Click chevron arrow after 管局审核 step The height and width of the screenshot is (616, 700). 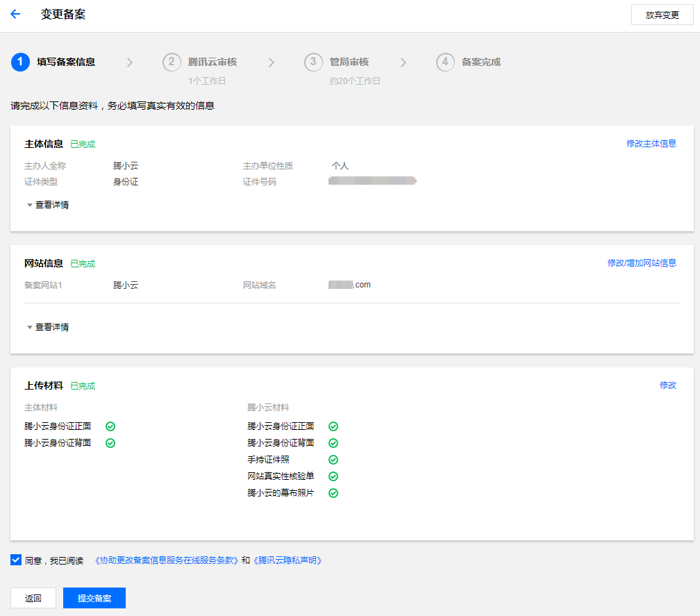tap(403, 63)
